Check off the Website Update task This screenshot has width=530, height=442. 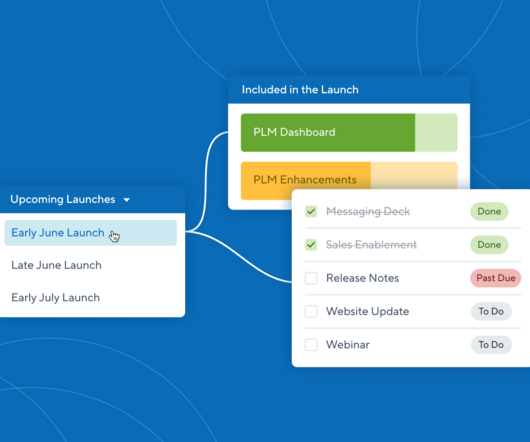311,311
